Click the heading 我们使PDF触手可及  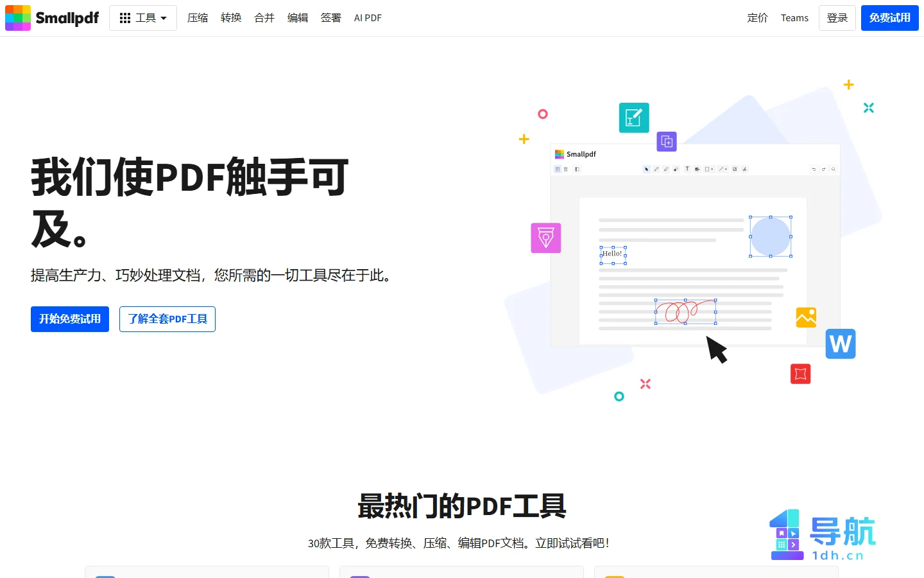pyautogui.click(x=190, y=203)
